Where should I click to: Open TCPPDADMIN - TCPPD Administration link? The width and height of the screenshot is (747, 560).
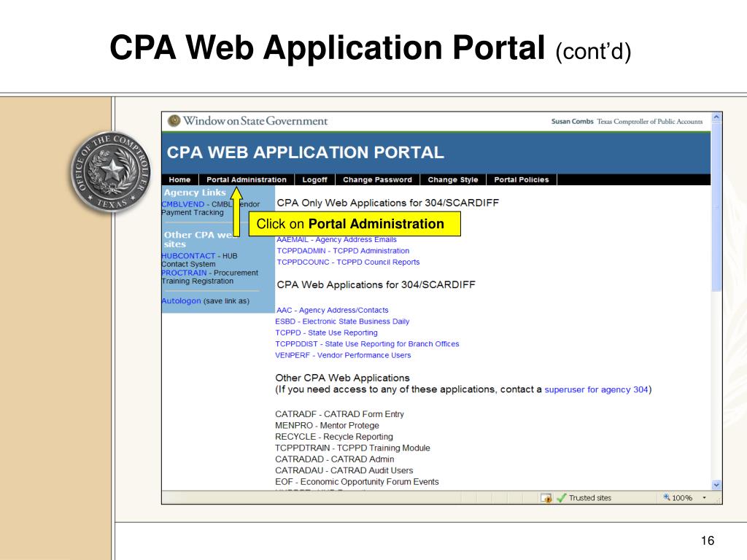click(343, 251)
